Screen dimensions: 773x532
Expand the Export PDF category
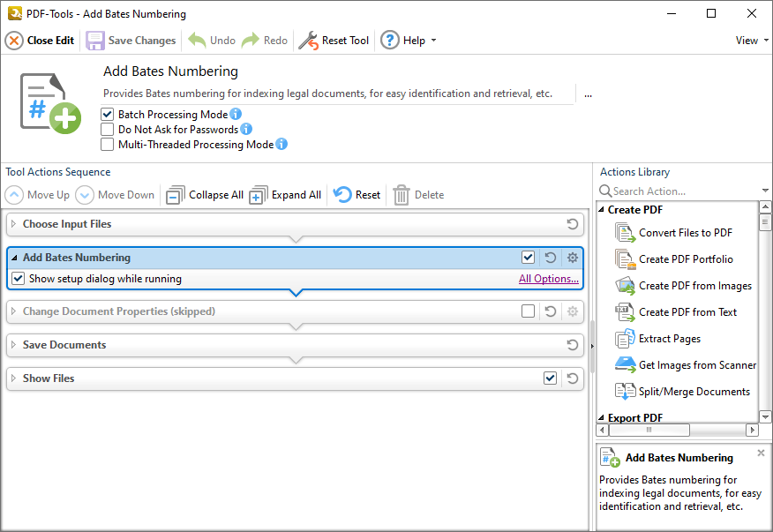(x=602, y=417)
